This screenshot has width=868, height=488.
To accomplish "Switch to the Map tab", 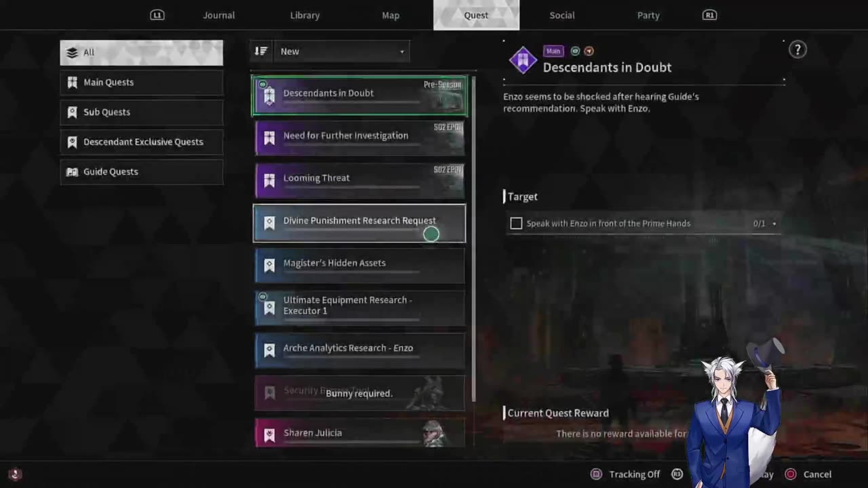I will [391, 15].
